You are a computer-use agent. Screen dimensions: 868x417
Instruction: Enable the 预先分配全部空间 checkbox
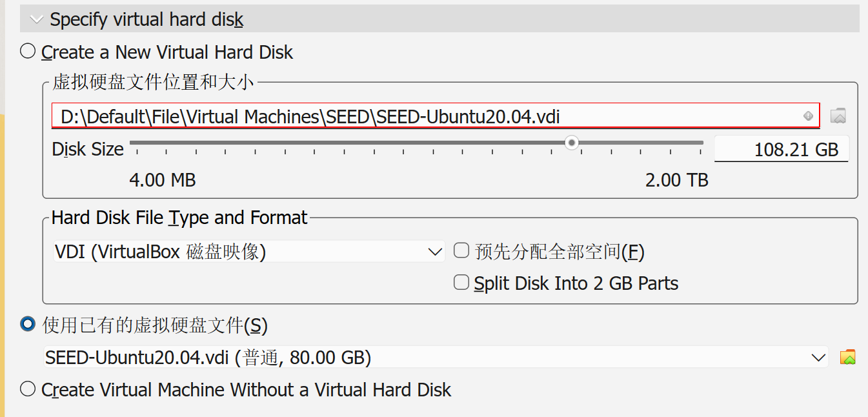(x=461, y=250)
